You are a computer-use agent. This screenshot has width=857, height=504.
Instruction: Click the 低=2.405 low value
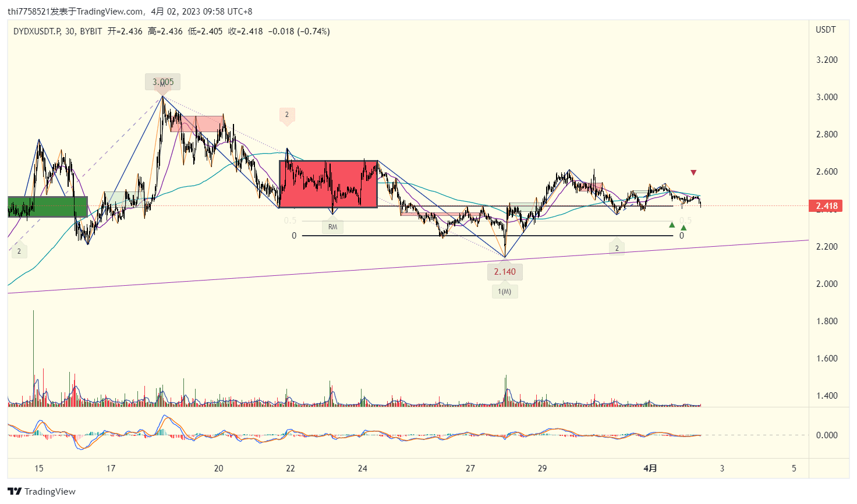point(205,31)
